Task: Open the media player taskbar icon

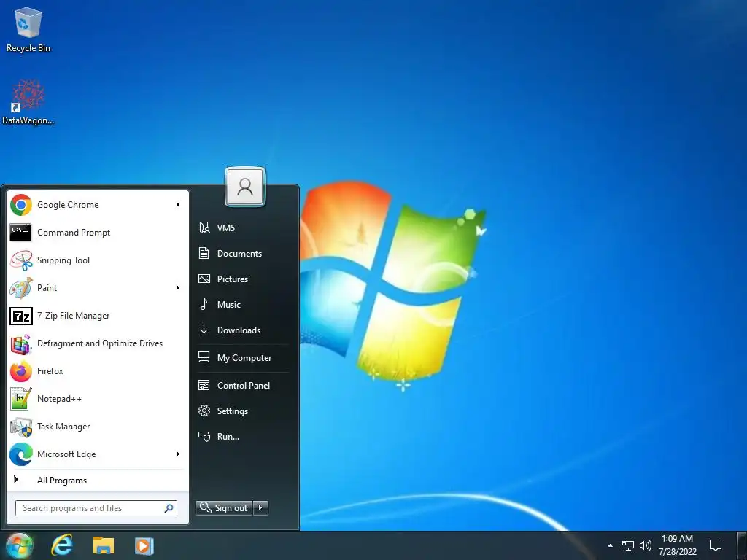Action: (144, 545)
